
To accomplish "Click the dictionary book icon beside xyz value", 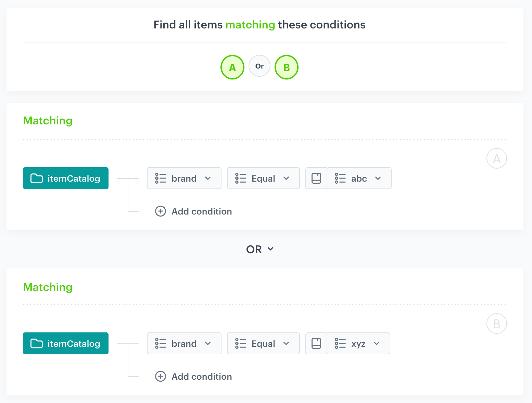I will pyautogui.click(x=316, y=343).
